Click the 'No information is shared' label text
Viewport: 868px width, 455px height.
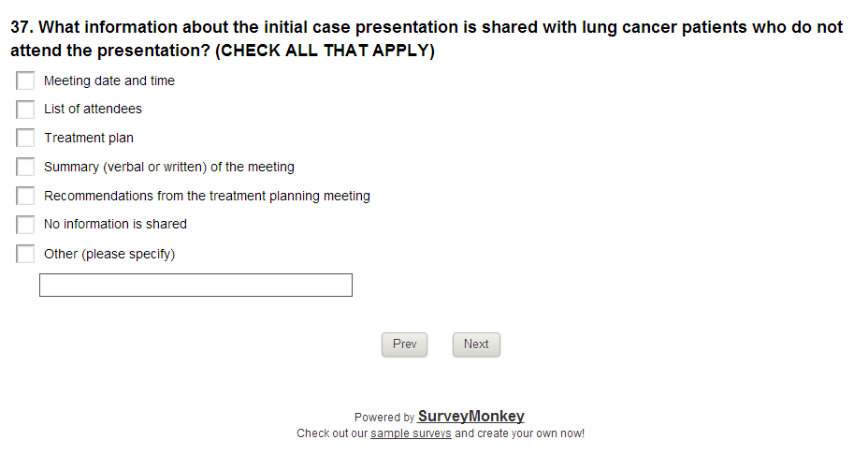[115, 225]
